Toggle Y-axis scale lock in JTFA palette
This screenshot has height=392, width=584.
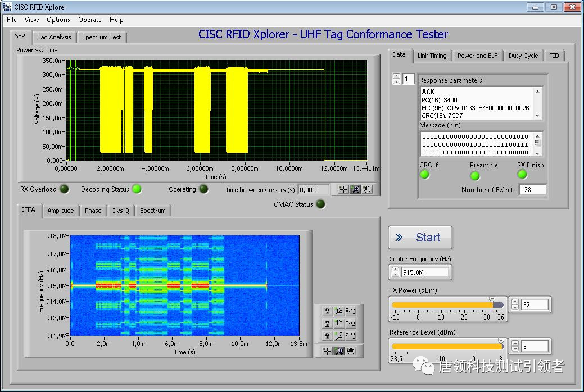[x=327, y=323]
